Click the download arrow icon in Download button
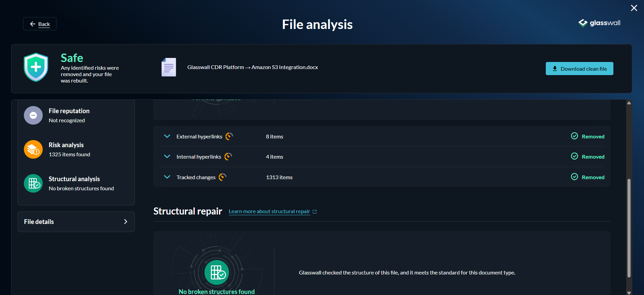Screen dimensions: 644x295 point(555,69)
